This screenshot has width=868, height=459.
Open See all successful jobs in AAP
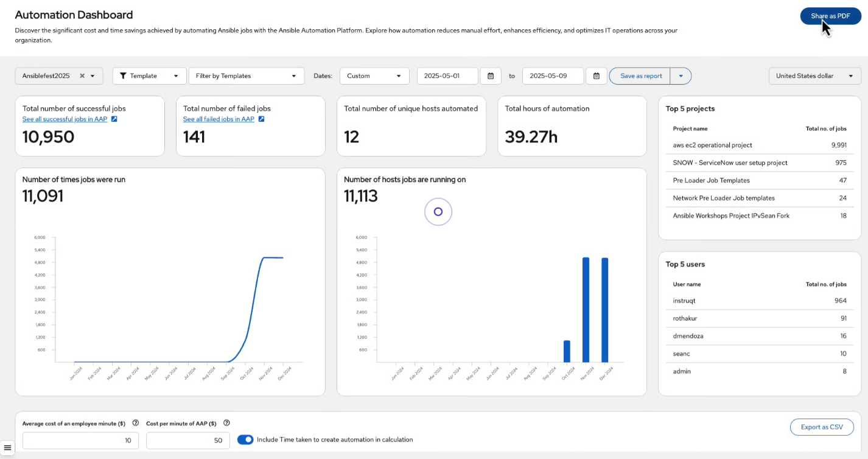(x=64, y=119)
